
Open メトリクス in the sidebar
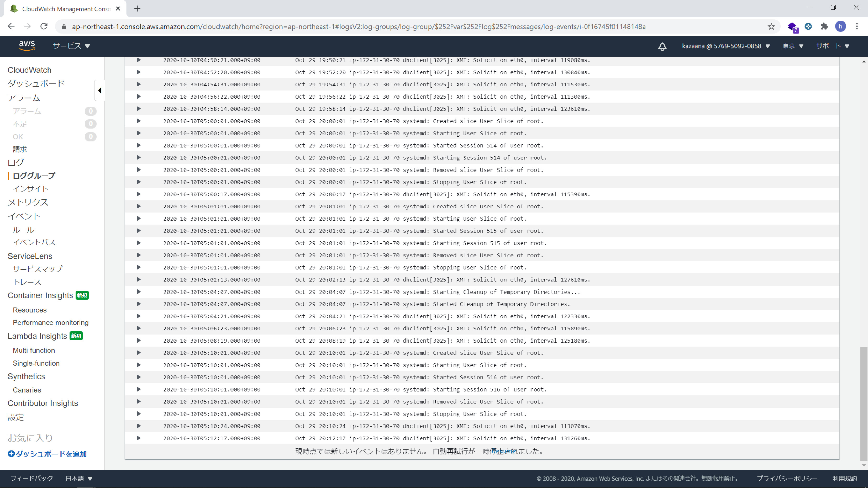(28, 202)
